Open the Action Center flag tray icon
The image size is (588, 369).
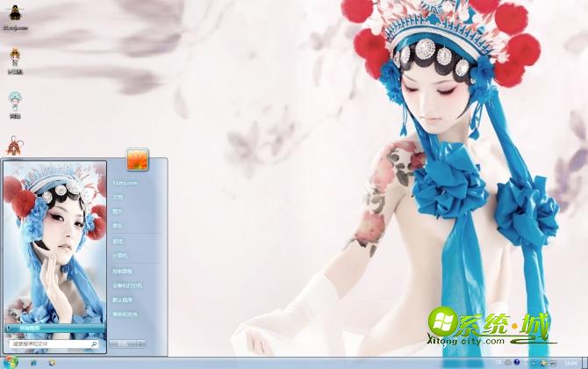(x=543, y=363)
